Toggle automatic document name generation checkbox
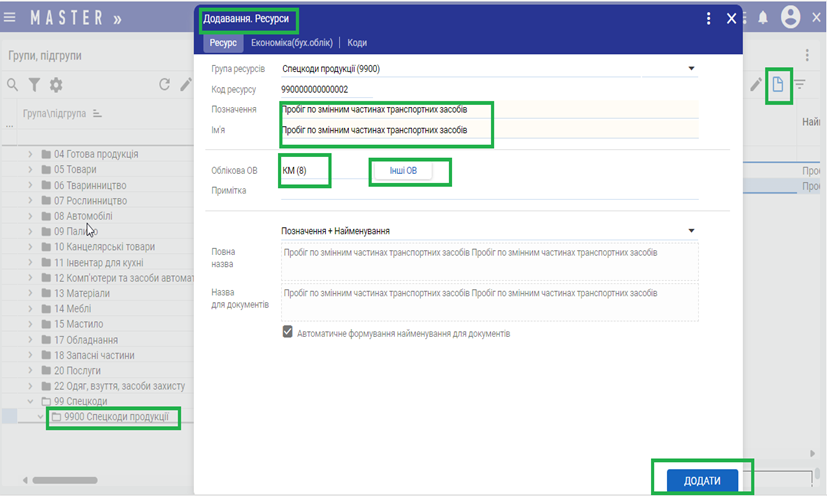827x496 pixels. click(288, 332)
